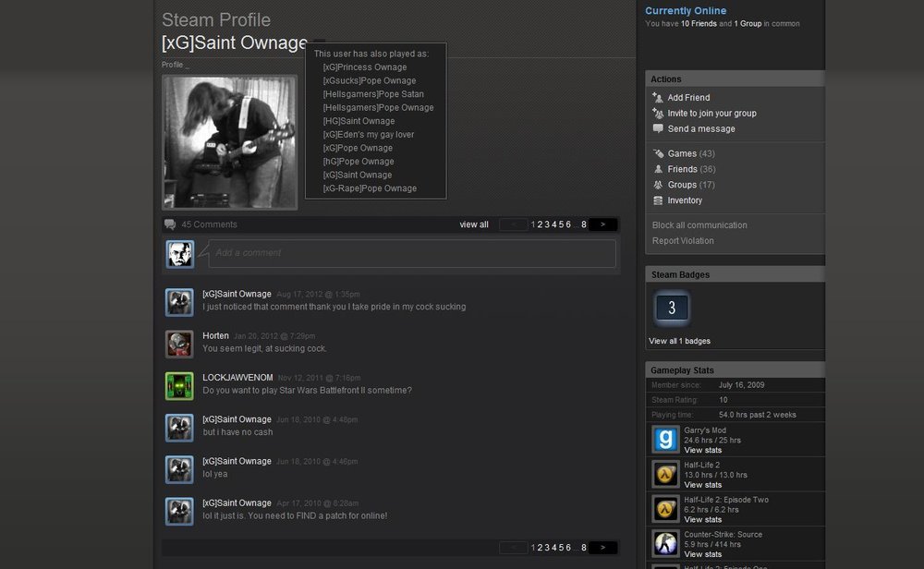Screen dimensions: 924x569
Task: Click 'July 16, 2009' member since value
Action: (741, 385)
